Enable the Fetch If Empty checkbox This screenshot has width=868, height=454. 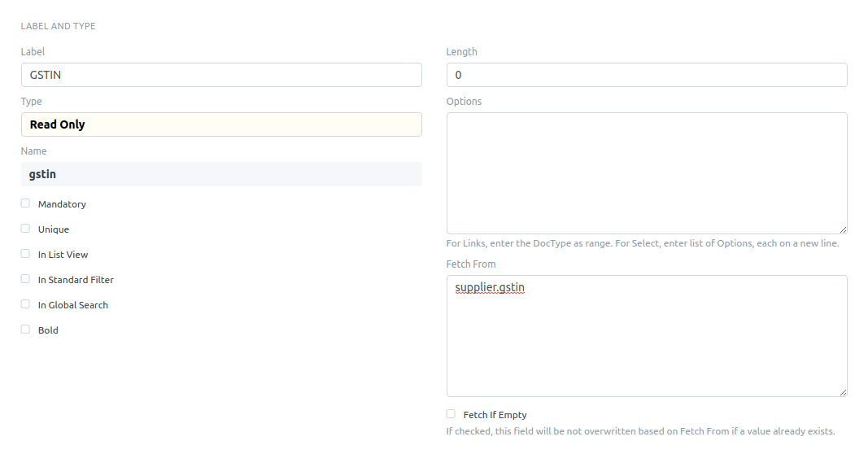(451, 414)
